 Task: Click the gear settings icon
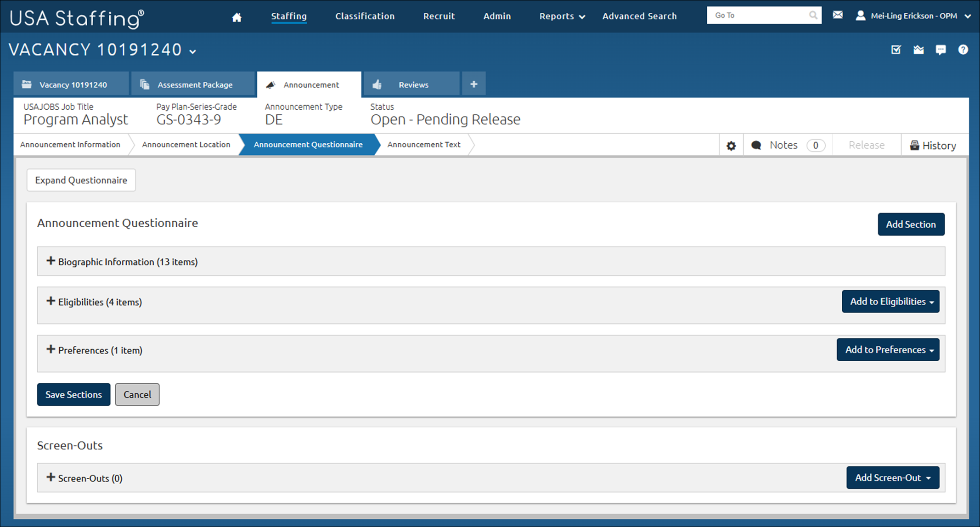731,146
